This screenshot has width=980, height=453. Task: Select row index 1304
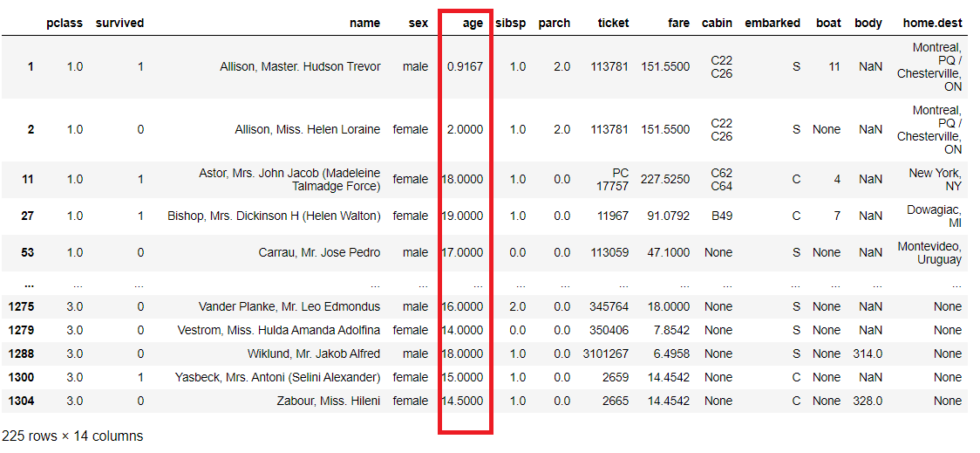21,401
